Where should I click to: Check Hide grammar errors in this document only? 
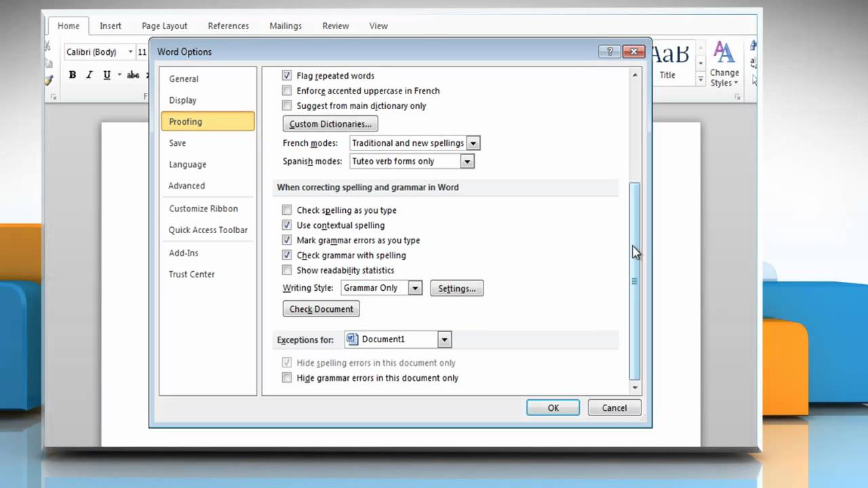[287, 378]
